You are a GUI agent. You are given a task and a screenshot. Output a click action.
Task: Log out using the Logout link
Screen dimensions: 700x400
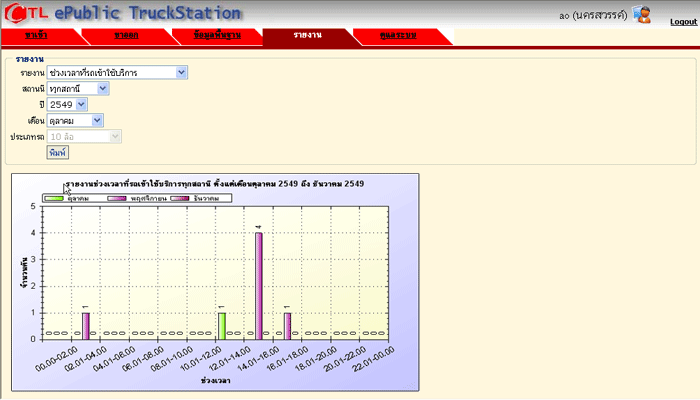[683, 21]
